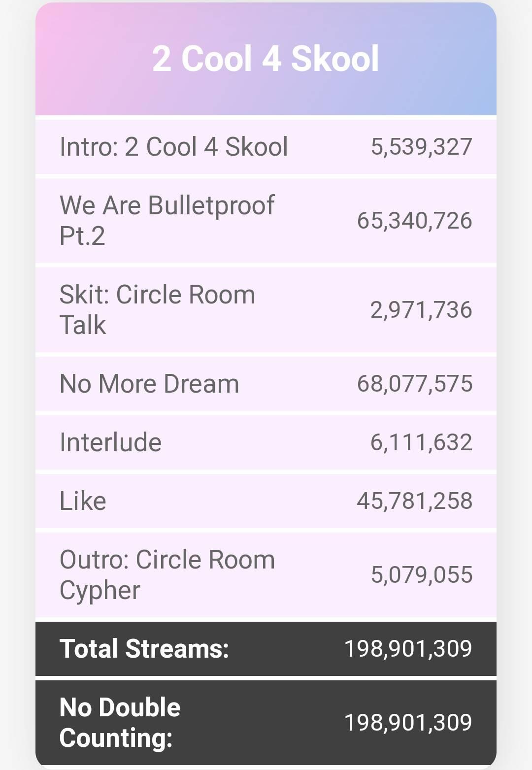The image size is (532, 770).
Task: Click the 5,079,055 stream count
Action: 422,575
